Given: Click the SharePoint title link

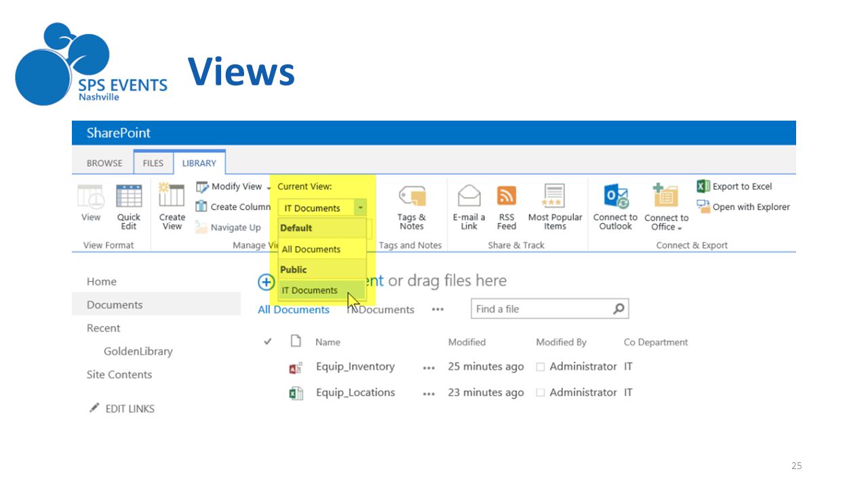Looking at the screenshot, I should click(x=119, y=133).
